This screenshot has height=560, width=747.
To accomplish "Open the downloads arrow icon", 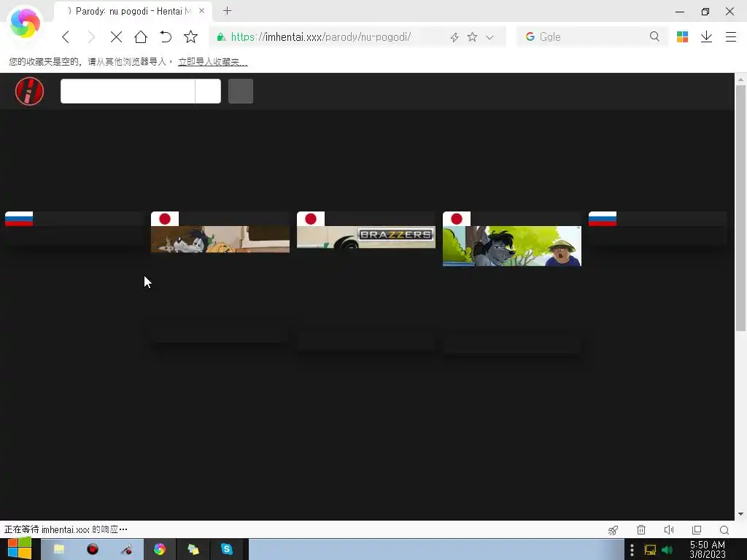I will (x=706, y=36).
